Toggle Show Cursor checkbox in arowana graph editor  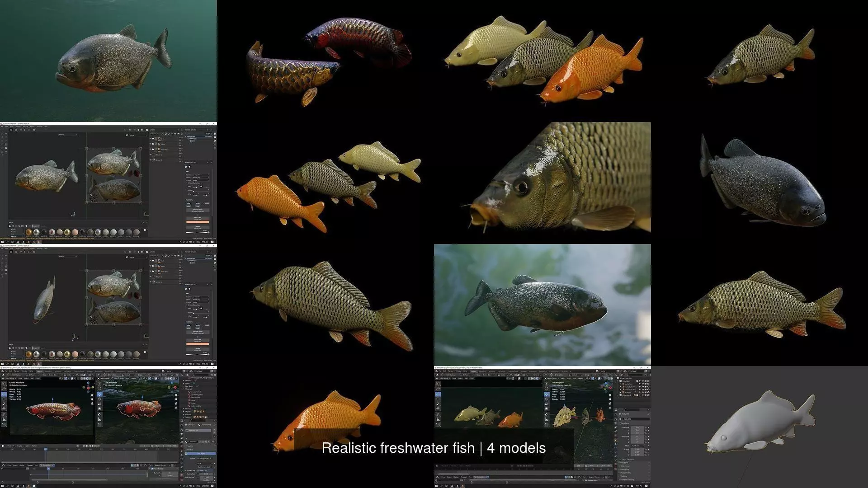[x=152, y=469]
